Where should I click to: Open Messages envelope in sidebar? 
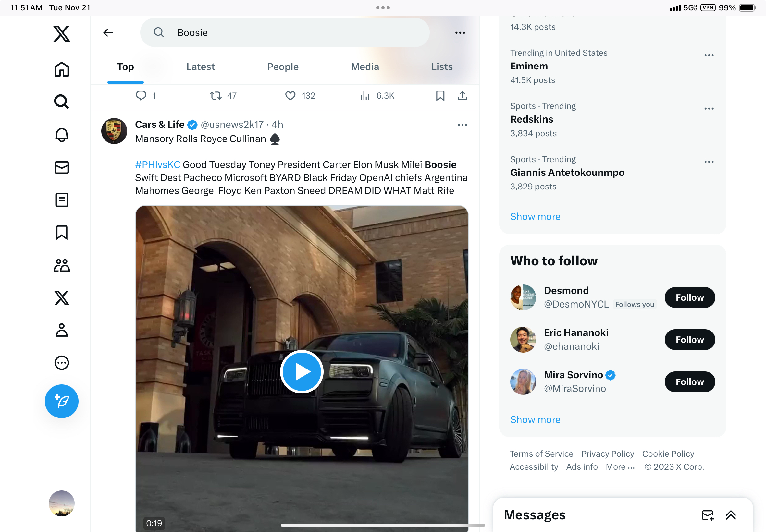coord(62,167)
